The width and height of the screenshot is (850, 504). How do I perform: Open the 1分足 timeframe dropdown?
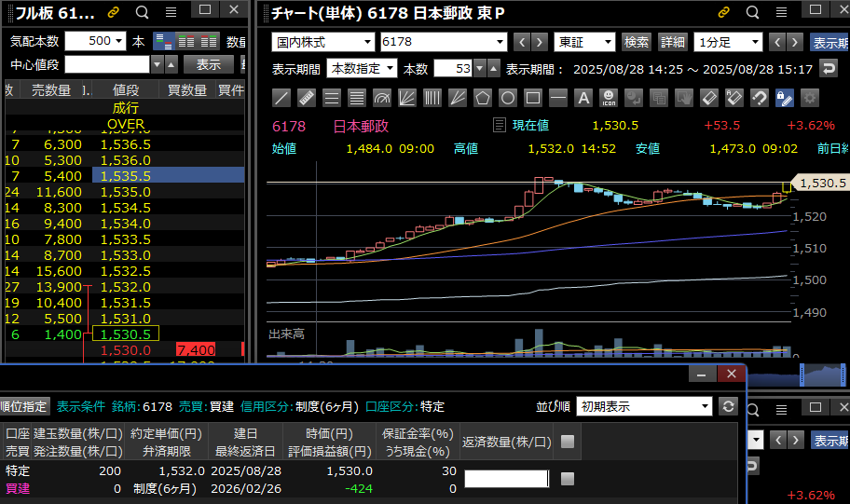(728, 42)
